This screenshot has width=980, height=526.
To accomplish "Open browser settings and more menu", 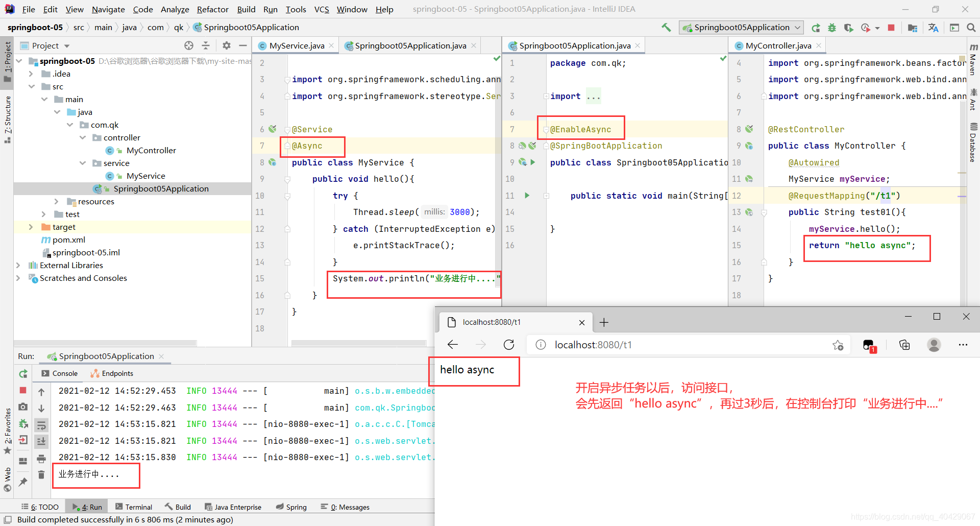I will (x=963, y=345).
